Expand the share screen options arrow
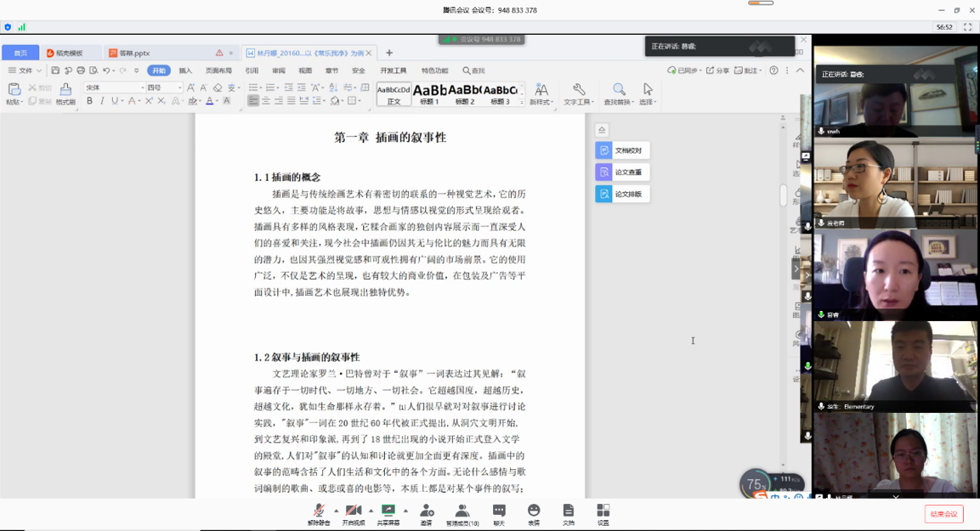The height and width of the screenshot is (531, 980). click(x=405, y=511)
